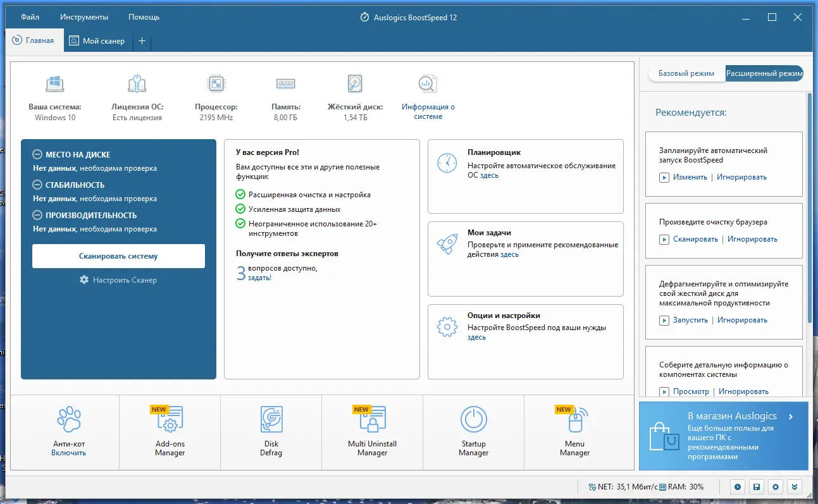Switch to Расширенный режим
The width and height of the screenshot is (818, 504).
(x=764, y=73)
